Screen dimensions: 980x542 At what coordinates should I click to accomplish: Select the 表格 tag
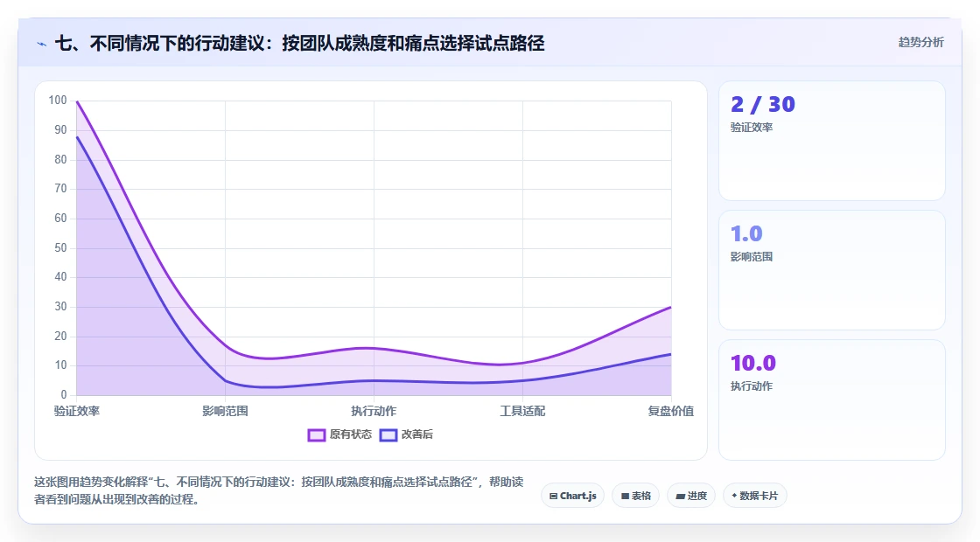635,496
